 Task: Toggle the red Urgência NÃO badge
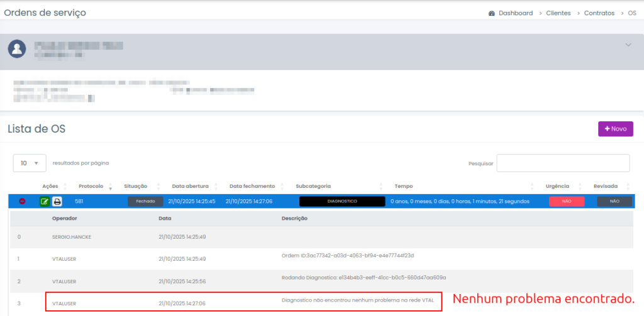(566, 202)
